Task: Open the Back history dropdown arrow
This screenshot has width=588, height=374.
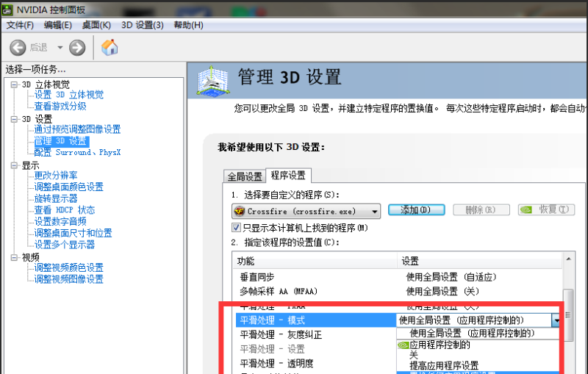Action: tap(60, 48)
